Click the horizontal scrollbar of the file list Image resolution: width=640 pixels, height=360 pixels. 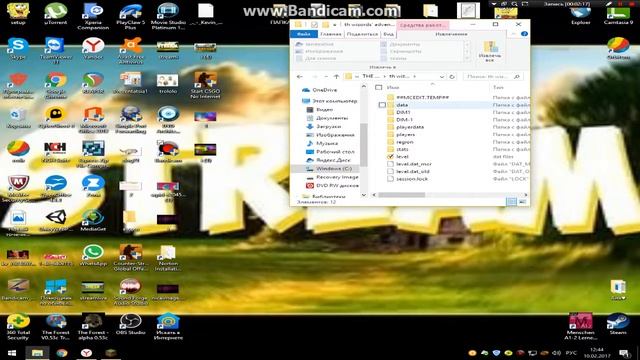point(402,195)
